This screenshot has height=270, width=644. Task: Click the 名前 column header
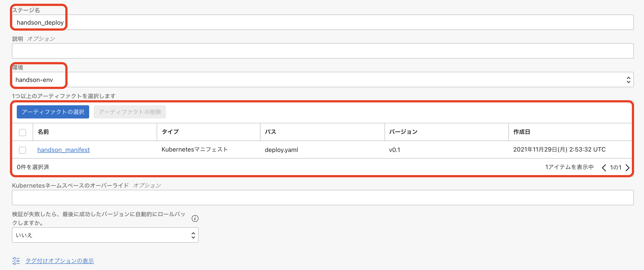click(43, 132)
